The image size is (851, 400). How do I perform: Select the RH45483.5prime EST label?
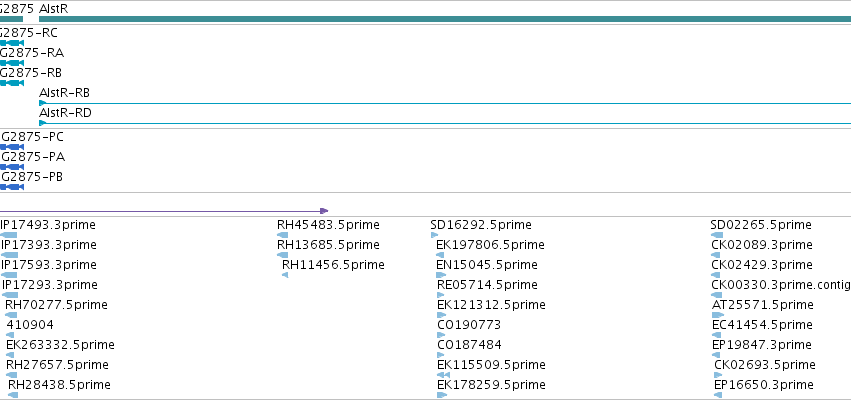(x=328, y=225)
